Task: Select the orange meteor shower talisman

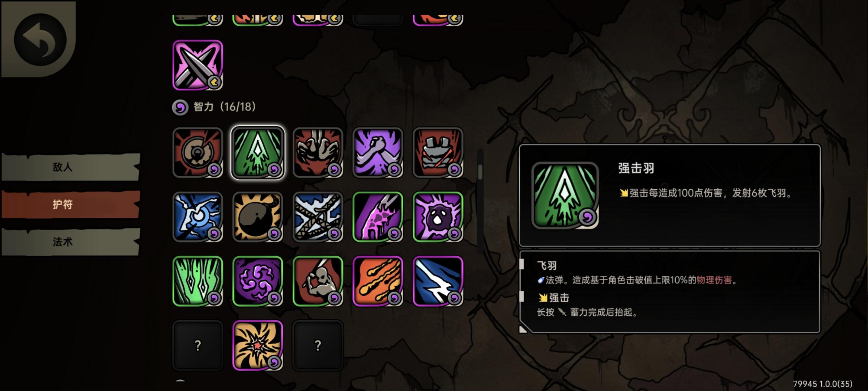Action: point(378,281)
